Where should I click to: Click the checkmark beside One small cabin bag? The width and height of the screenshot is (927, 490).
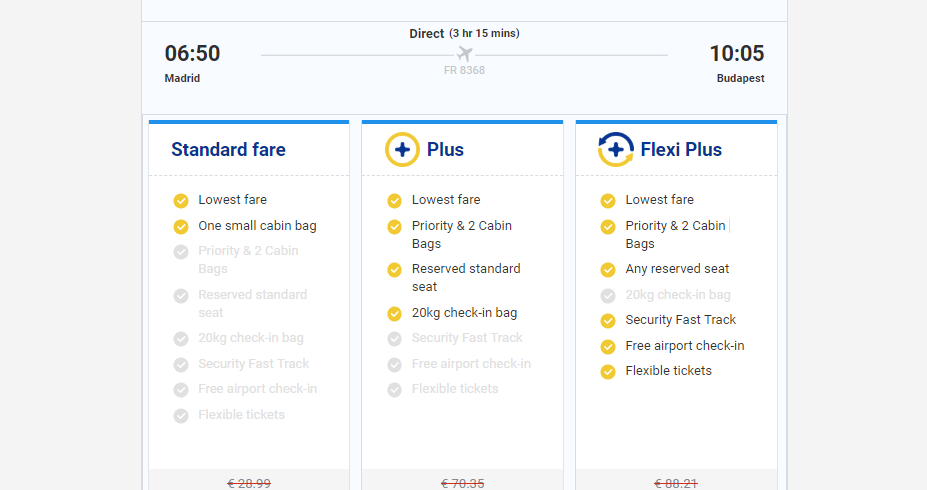pyautogui.click(x=181, y=226)
